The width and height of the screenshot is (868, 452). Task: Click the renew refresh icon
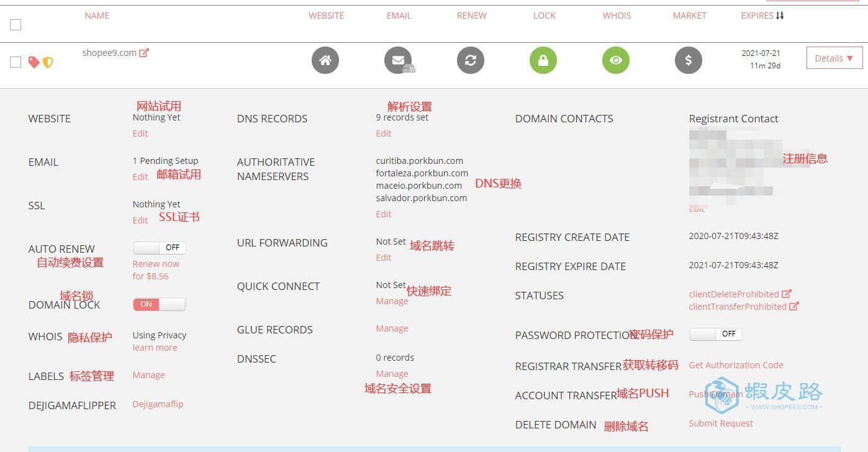[x=471, y=60]
